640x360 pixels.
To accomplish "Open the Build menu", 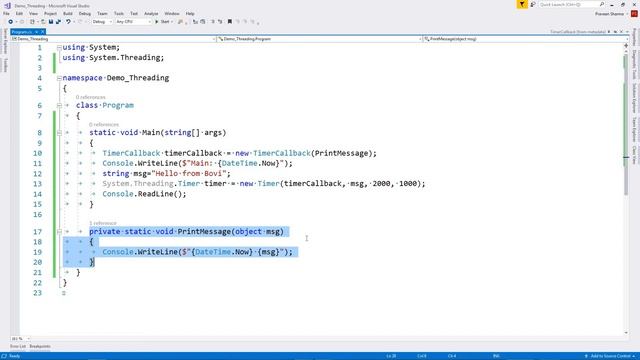I will (68, 13).
